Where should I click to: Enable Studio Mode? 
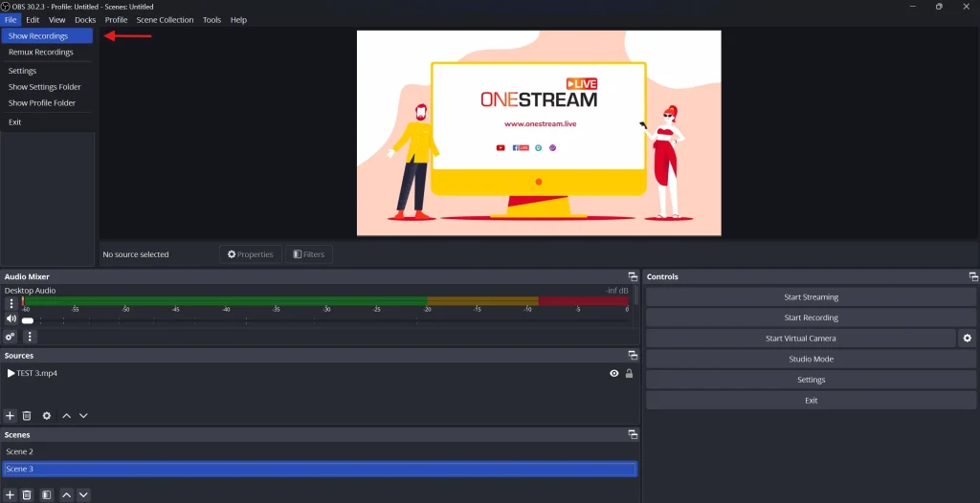pos(811,359)
